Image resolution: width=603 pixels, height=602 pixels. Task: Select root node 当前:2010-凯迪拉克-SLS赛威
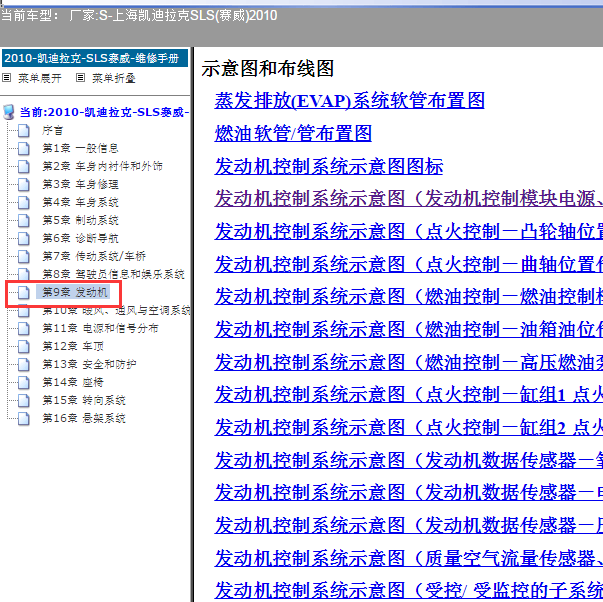click(104, 112)
